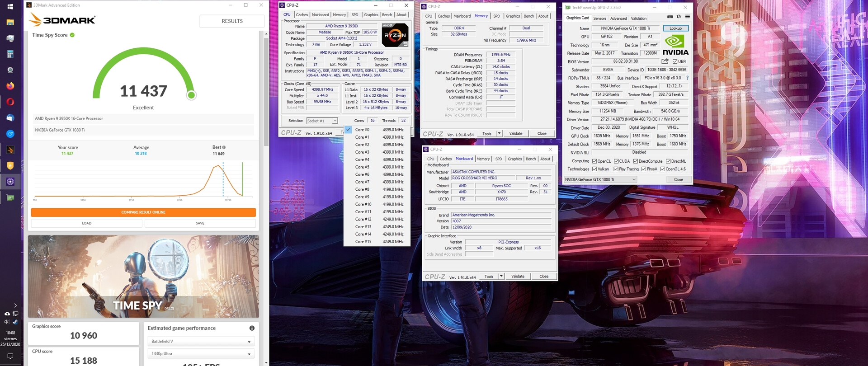Image resolution: width=868 pixels, height=366 pixels.
Task: Click the blue circular taskbar icon
Action: [x=10, y=134]
